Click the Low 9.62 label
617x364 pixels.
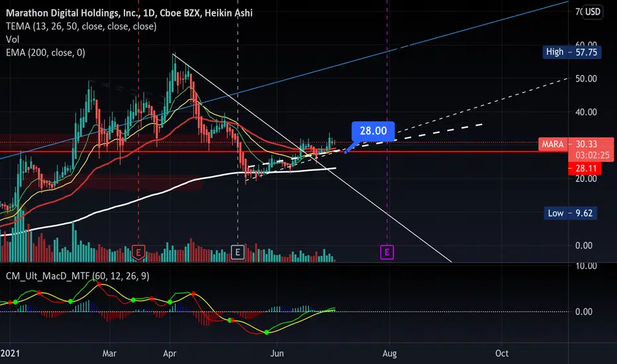coord(570,213)
